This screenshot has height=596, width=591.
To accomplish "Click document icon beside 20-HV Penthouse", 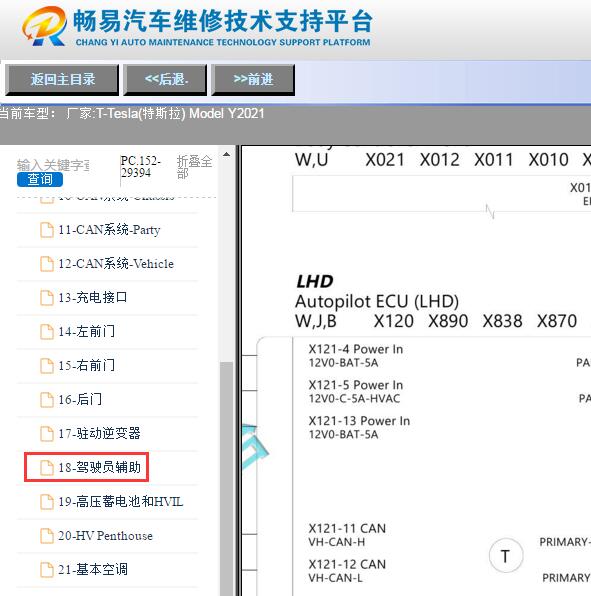I will (47, 536).
